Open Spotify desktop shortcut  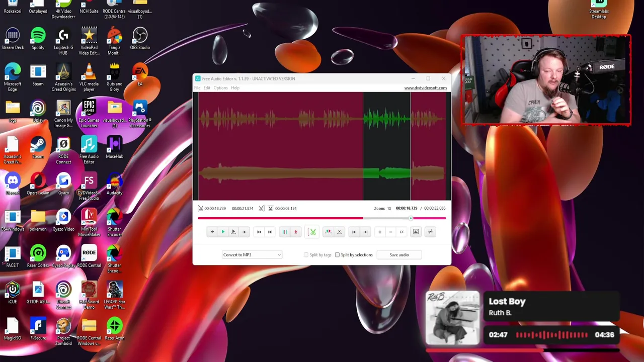[x=38, y=39]
